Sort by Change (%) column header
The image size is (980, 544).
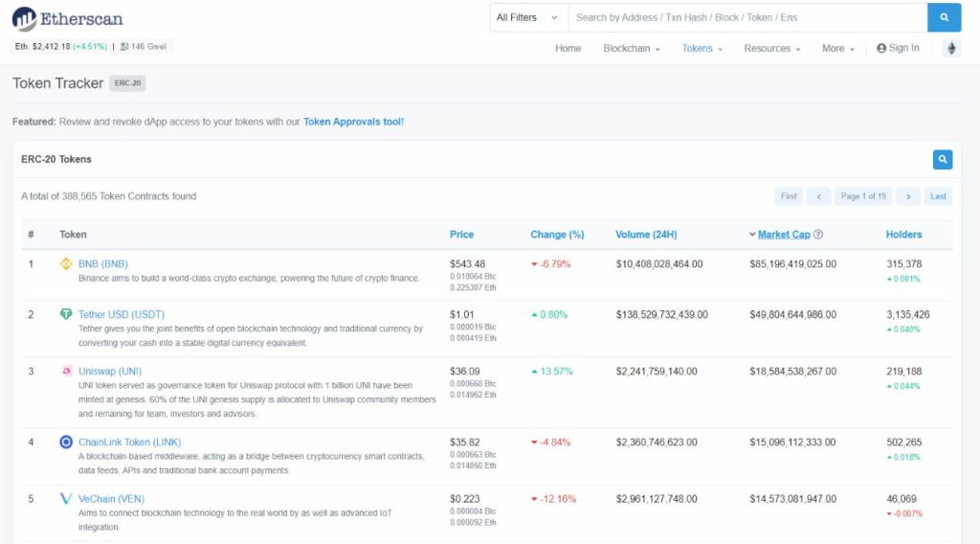tap(558, 235)
